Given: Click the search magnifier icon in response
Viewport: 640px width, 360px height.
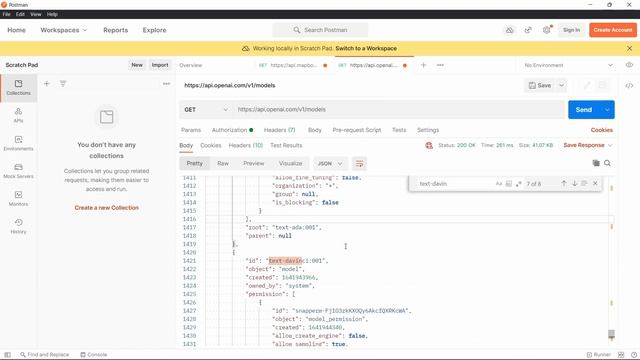Looking at the screenshot, I should pyautogui.click(x=607, y=163).
